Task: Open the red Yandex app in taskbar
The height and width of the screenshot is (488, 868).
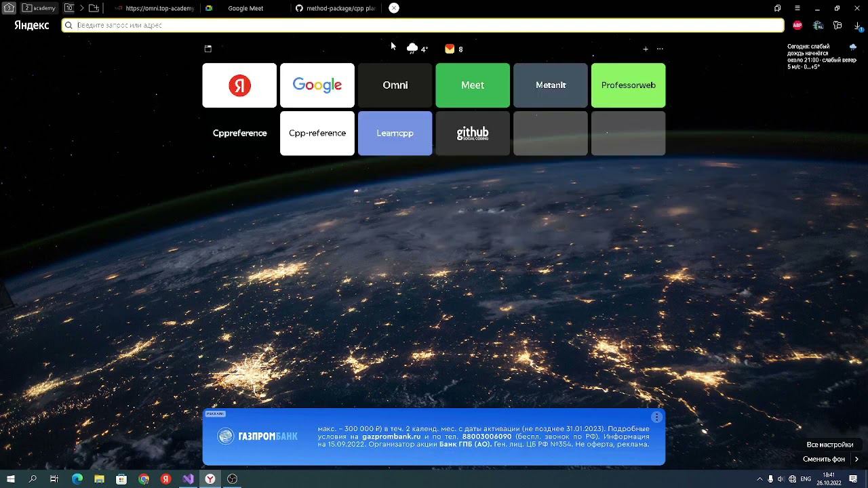Action: click(166, 479)
